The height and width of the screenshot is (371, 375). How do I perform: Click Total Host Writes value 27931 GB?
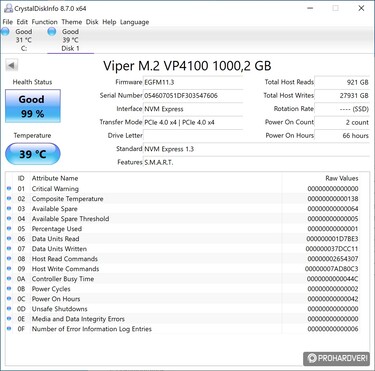coord(342,96)
